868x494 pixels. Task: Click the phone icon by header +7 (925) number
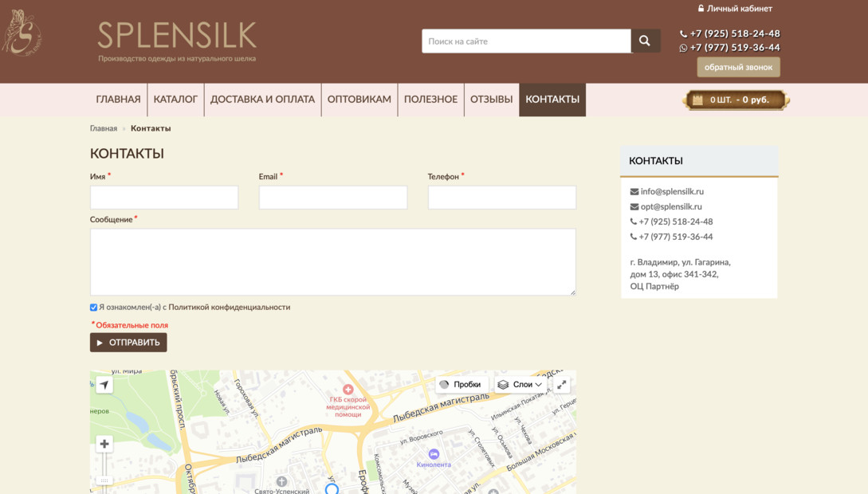pos(683,33)
